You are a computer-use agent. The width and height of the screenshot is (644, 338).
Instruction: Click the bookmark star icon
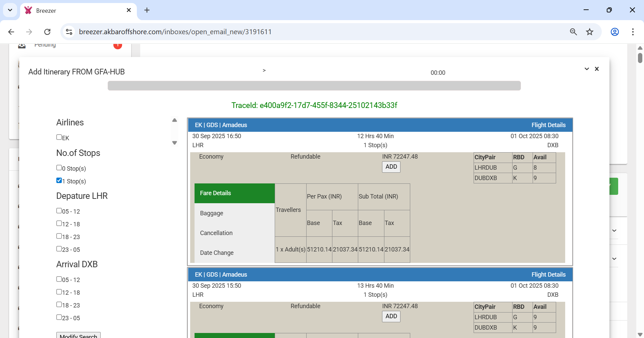[x=589, y=32]
